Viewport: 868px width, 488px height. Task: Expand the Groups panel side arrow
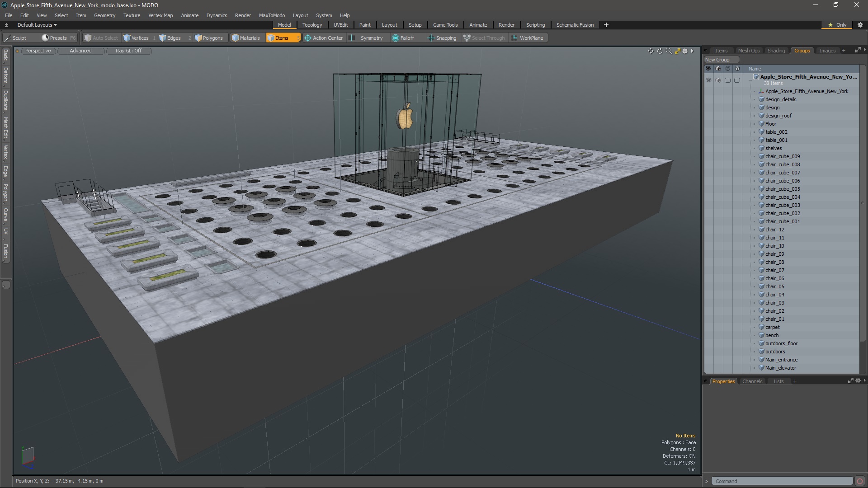coord(864,50)
